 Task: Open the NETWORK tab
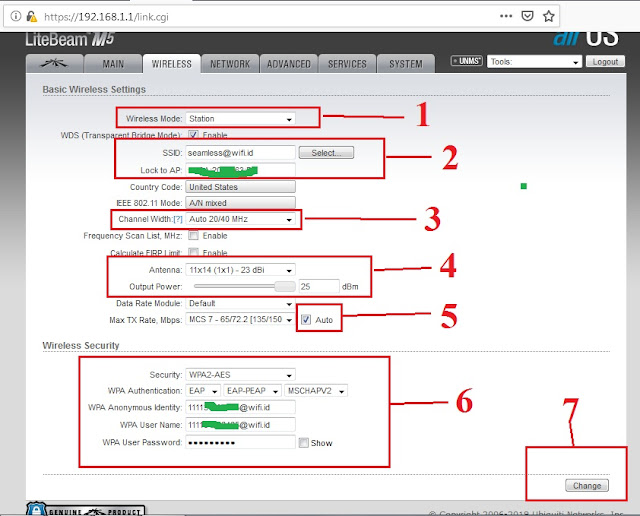click(x=230, y=64)
